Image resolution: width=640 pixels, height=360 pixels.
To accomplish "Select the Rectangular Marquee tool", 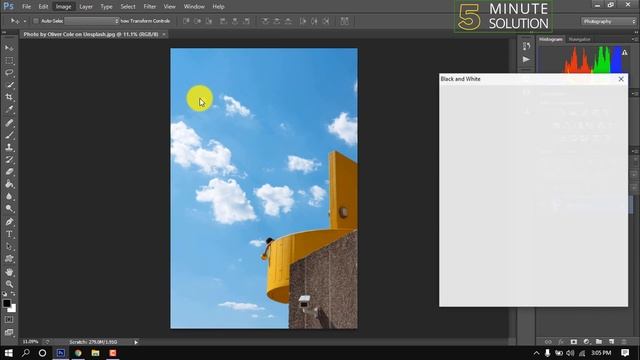I will pyautogui.click(x=9, y=60).
